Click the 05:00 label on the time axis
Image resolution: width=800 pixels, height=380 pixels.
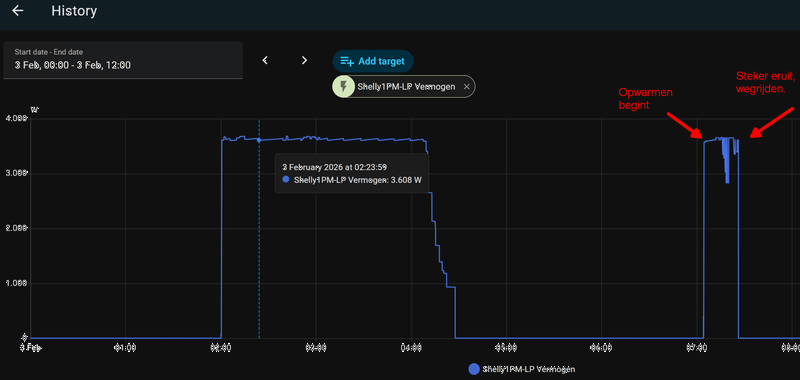507,348
